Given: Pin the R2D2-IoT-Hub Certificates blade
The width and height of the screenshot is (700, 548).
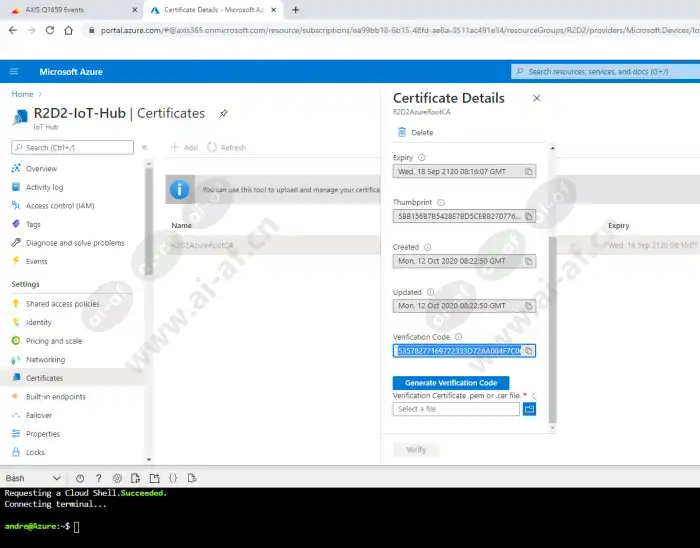Looking at the screenshot, I should point(224,113).
